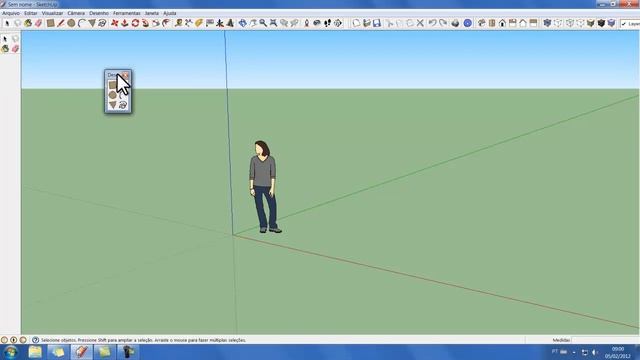The height and width of the screenshot is (360, 640).
Task: Create a new file with New icon
Action: (356, 23)
